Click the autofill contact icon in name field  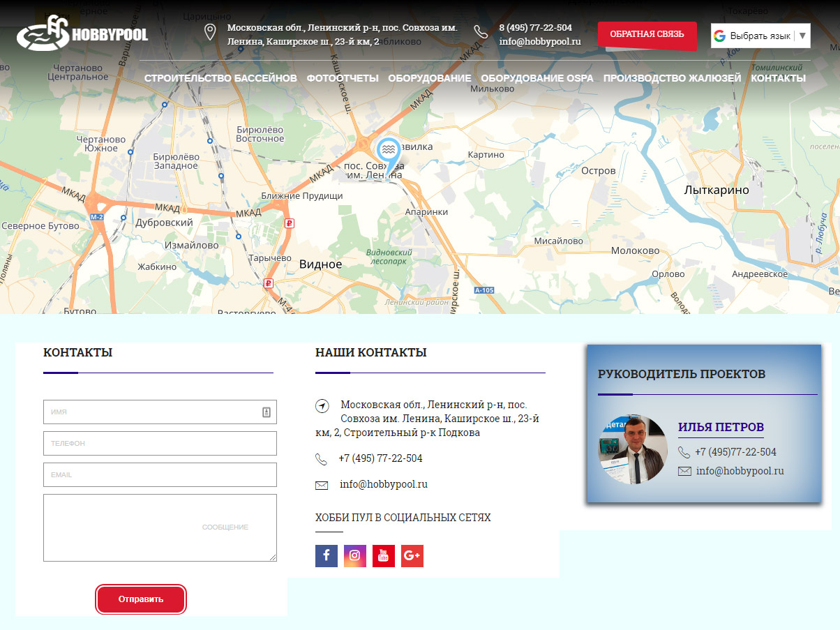(x=267, y=412)
